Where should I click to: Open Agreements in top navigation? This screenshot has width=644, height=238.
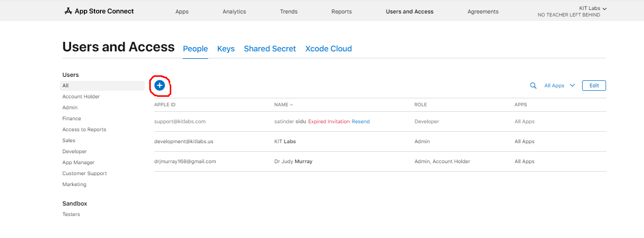click(x=483, y=11)
